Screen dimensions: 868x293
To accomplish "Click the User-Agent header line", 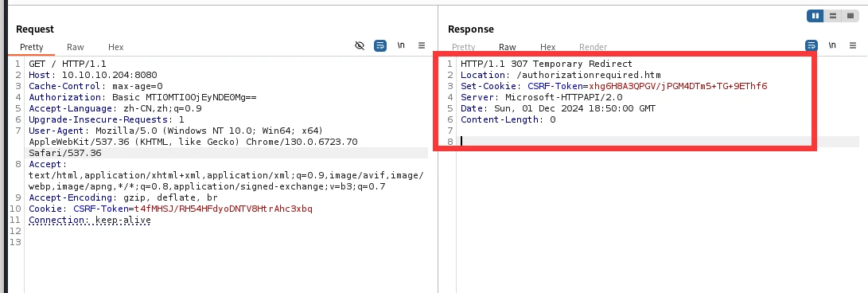I will point(176,130).
